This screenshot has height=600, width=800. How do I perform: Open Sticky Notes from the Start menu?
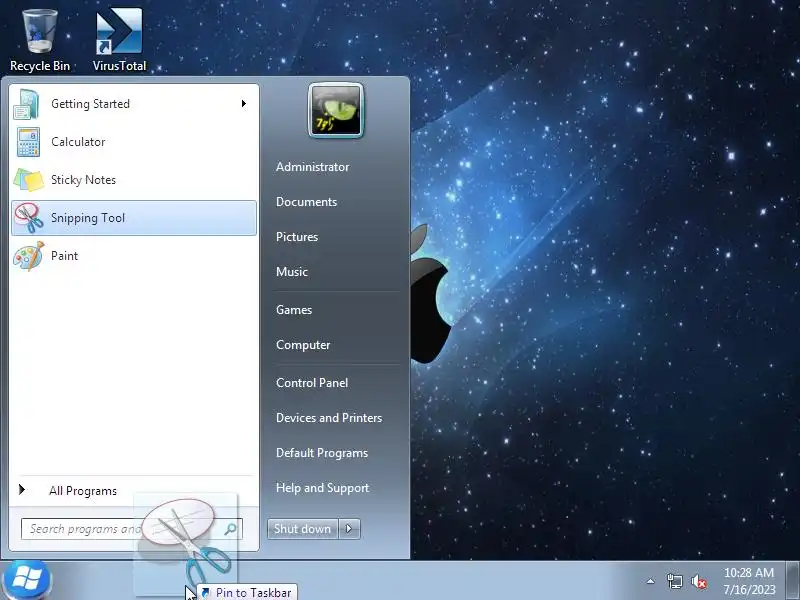(134, 180)
